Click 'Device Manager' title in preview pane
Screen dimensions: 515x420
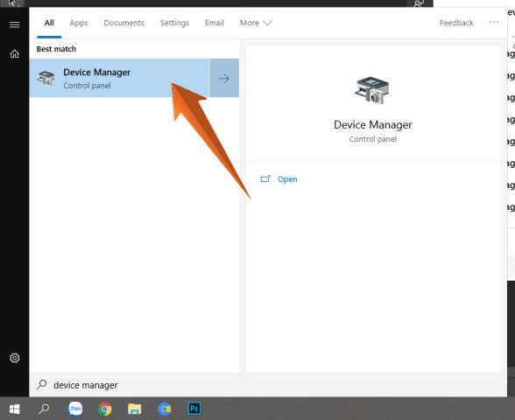click(373, 125)
